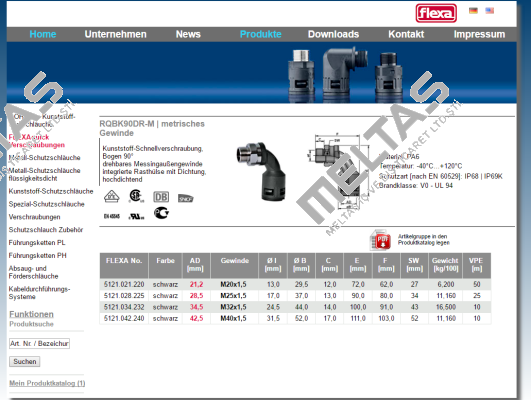Viewport: 531px width, 400px height.
Task: Click the VDE certification icon
Action: point(111,196)
